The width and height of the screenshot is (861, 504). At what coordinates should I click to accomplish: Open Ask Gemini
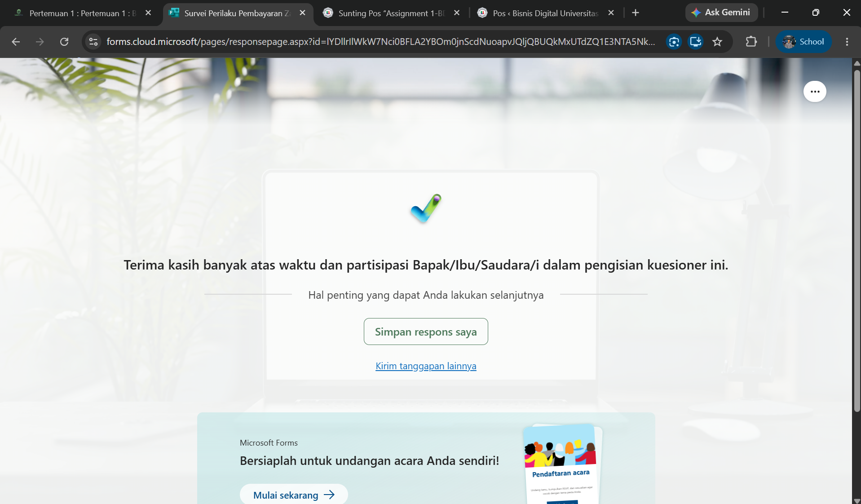tap(721, 13)
